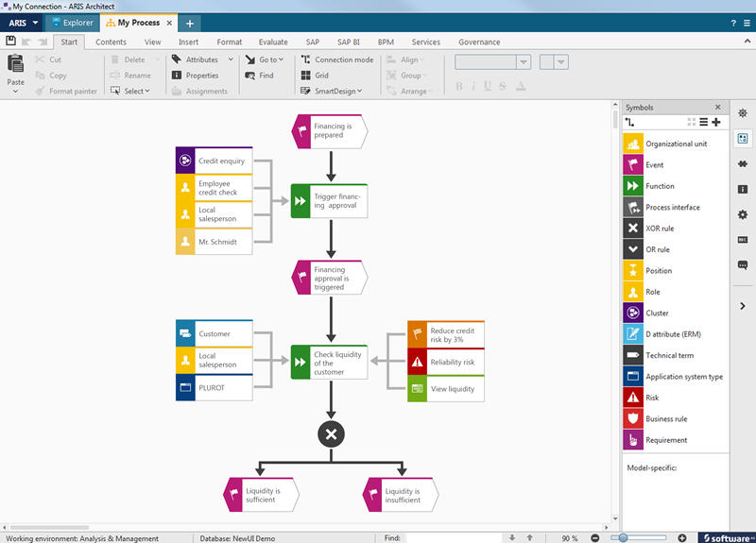Toggle Connection mode
The image size is (756, 543).
pyautogui.click(x=337, y=59)
